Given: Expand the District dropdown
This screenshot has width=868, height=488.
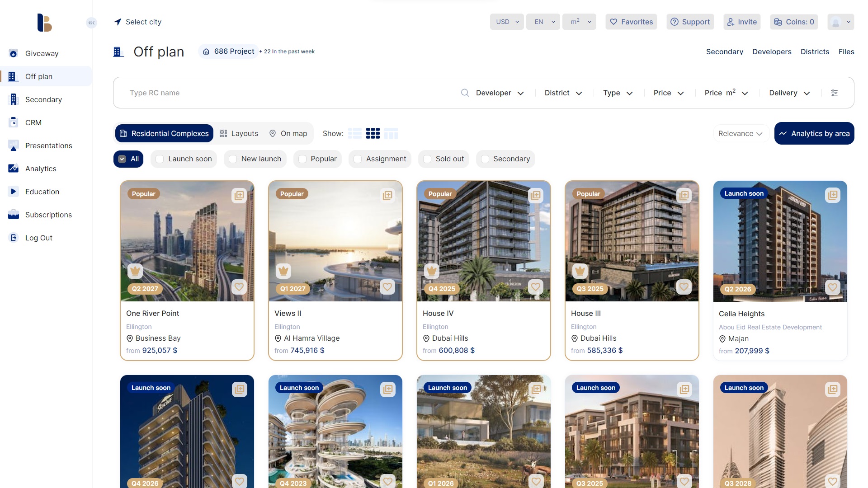Looking at the screenshot, I should [x=563, y=93].
